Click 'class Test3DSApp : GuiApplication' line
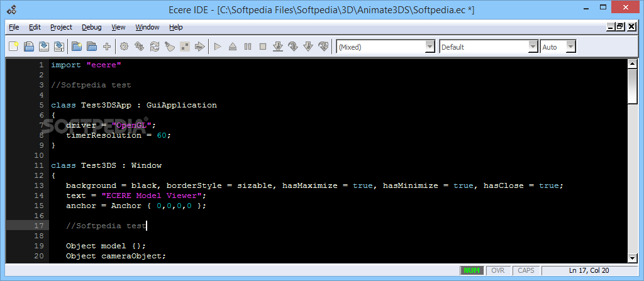Screen dimensions: 644x281 click(x=134, y=105)
